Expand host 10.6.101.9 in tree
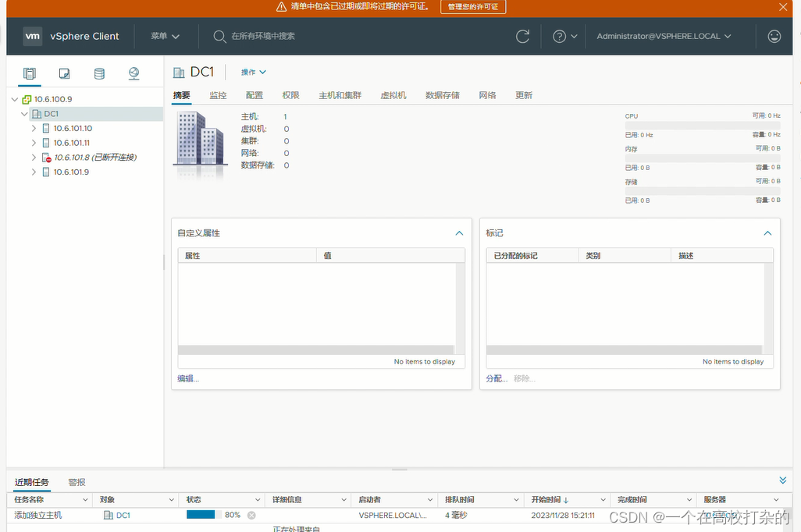Viewport: 801px width, 532px height. (34, 172)
